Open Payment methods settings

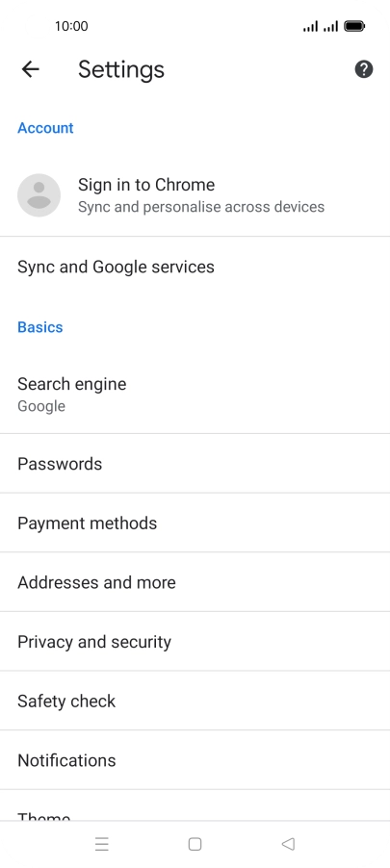click(x=195, y=523)
